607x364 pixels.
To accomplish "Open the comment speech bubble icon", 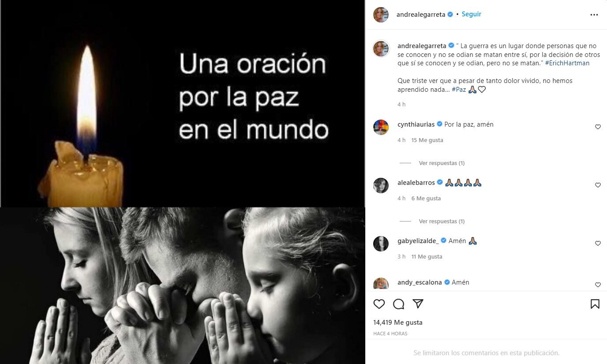I will pyautogui.click(x=398, y=304).
